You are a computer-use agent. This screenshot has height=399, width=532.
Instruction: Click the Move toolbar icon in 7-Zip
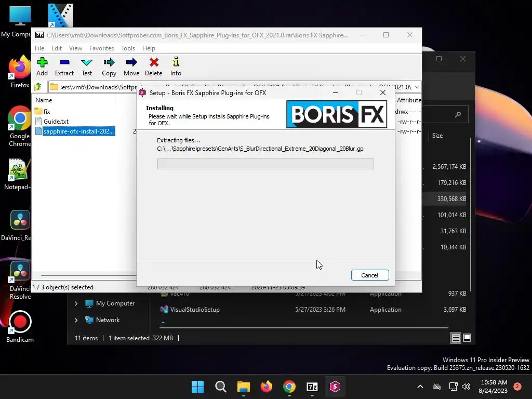(x=131, y=66)
